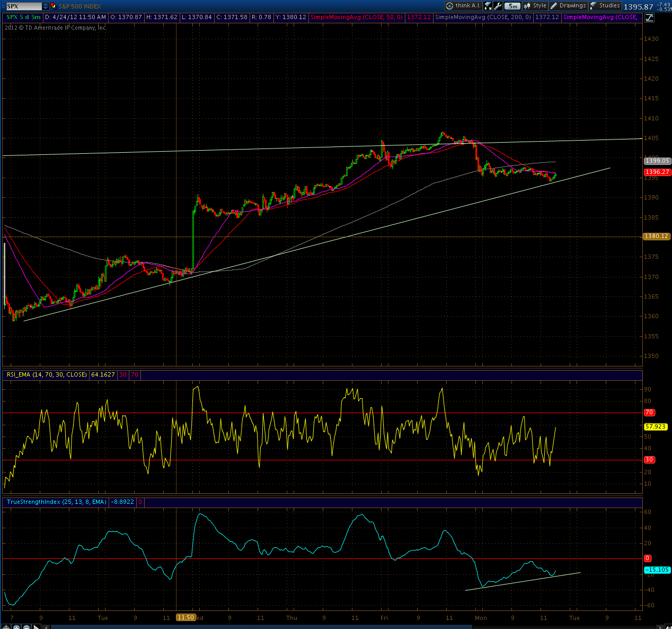
Task: Click the Y: 1380.12 cursor price readout
Action: click(x=291, y=17)
